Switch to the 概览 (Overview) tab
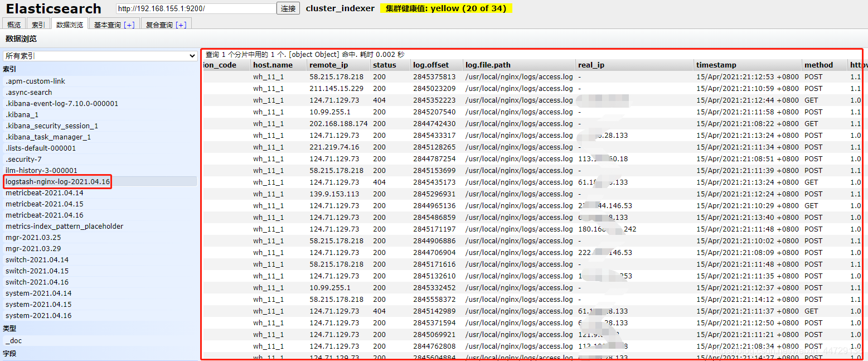The image size is (868, 361). (x=13, y=23)
